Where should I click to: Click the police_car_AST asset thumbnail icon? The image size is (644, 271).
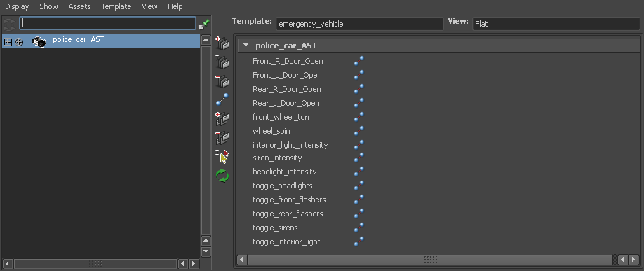tap(39, 42)
